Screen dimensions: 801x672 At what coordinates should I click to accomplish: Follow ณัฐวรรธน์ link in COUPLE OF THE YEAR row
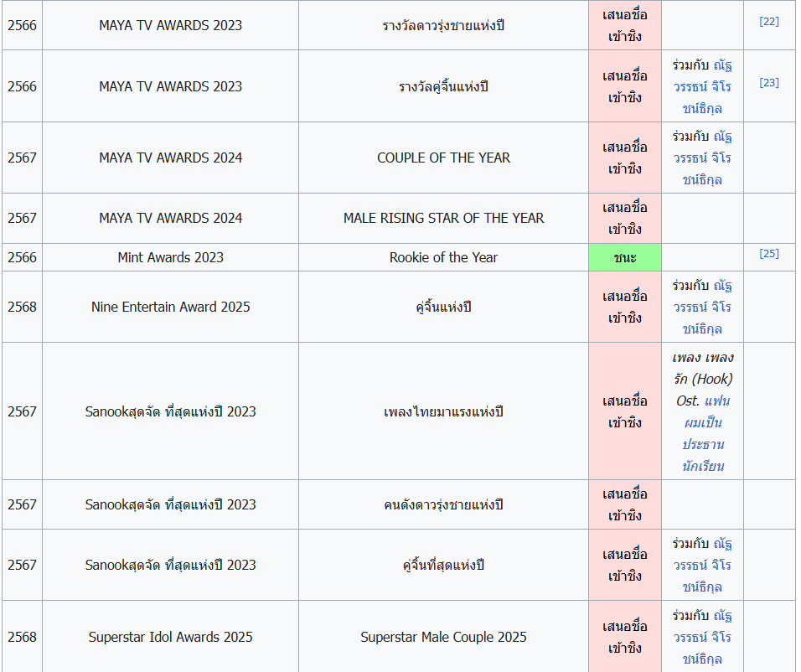[x=702, y=158]
